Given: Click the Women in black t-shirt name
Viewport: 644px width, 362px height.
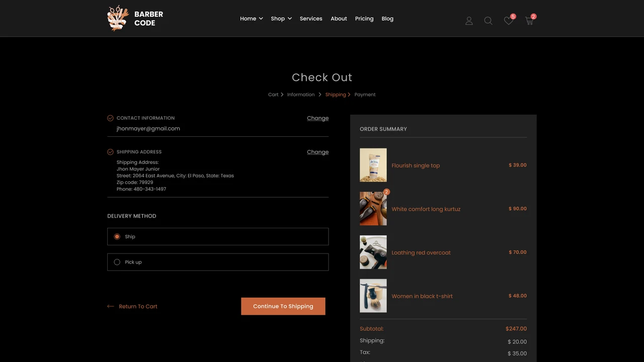Looking at the screenshot, I should [x=422, y=296].
